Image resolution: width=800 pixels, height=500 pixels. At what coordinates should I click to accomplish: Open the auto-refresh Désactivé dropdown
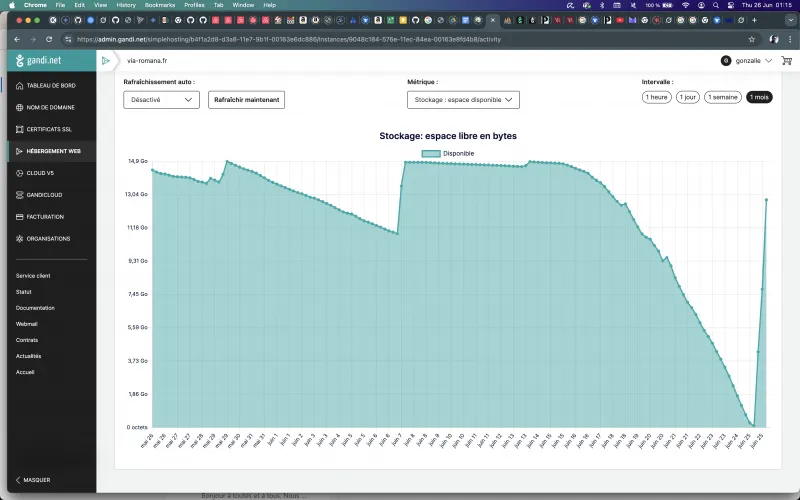tap(161, 99)
